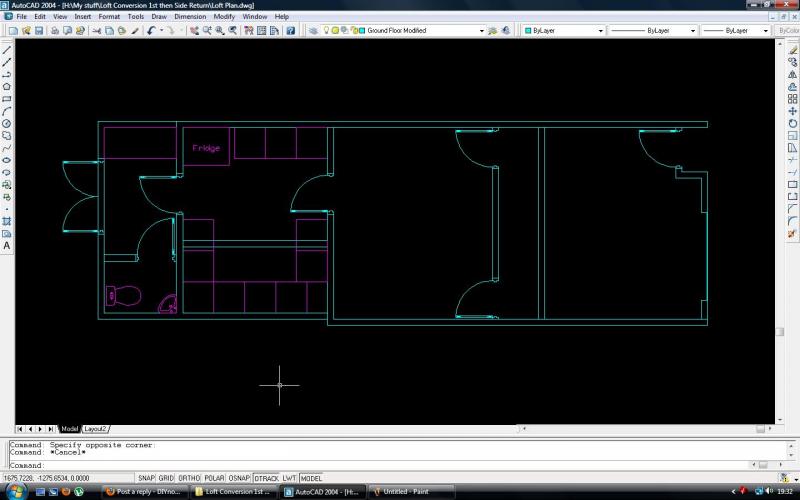Screen dimensions: 800x500
Task: Click the Undo arrow icon
Action: click(x=151, y=31)
